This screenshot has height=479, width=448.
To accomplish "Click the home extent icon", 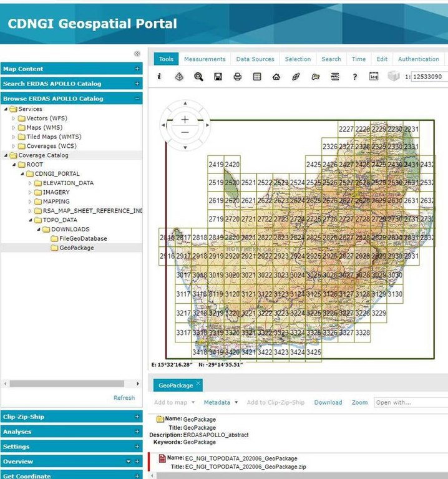I will tap(276, 77).
